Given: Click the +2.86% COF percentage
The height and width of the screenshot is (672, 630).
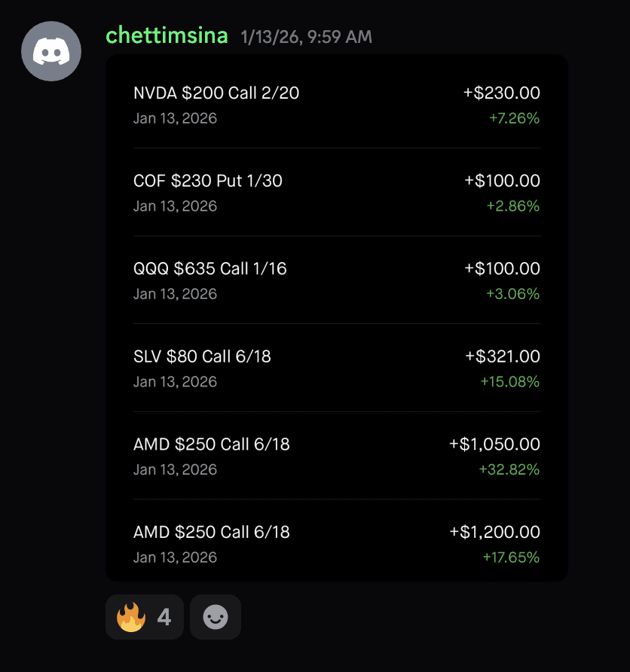Looking at the screenshot, I should (x=513, y=206).
